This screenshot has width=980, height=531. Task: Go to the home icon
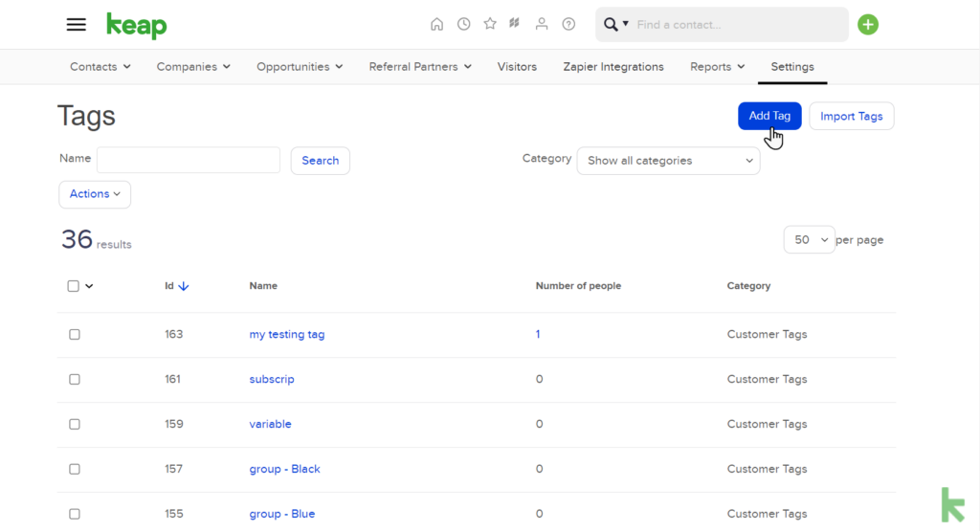tap(436, 24)
